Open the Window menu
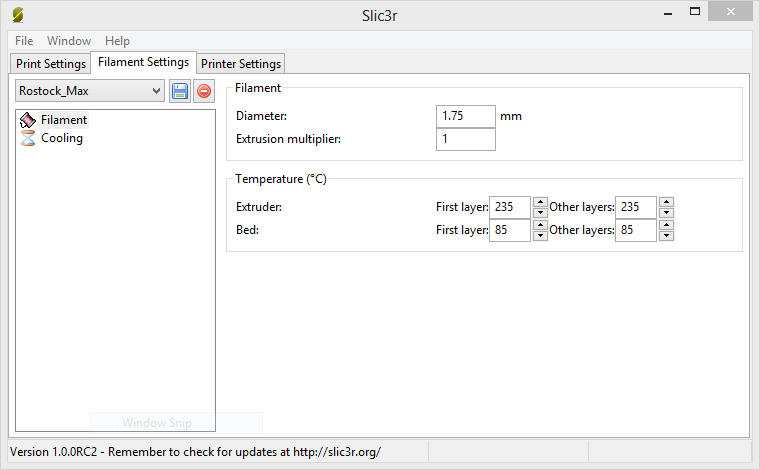Viewport: 760px width, 470px height. point(69,41)
